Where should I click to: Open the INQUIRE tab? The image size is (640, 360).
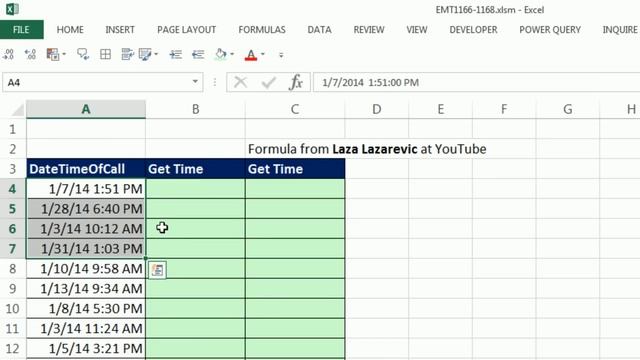620,30
